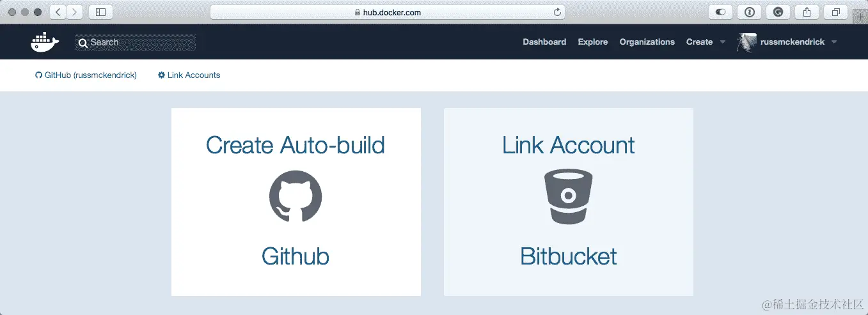Maximize the window using green button

pos(38,12)
